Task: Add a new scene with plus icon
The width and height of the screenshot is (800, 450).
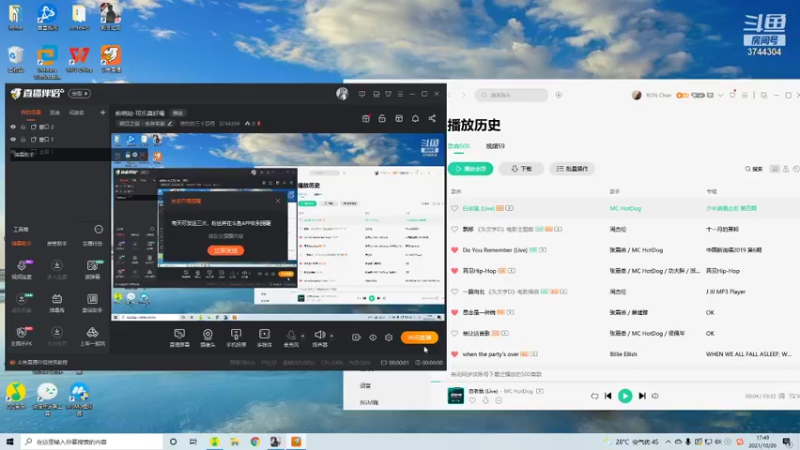Action: [x=103, y=112]
